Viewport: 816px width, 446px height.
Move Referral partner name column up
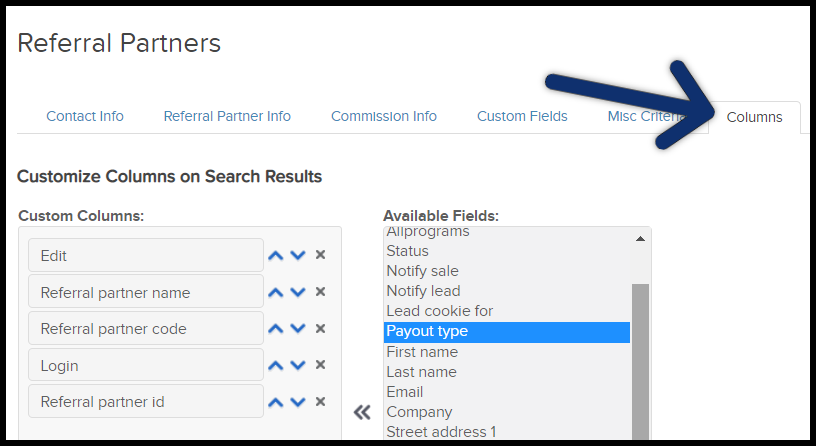pos(277,292)
